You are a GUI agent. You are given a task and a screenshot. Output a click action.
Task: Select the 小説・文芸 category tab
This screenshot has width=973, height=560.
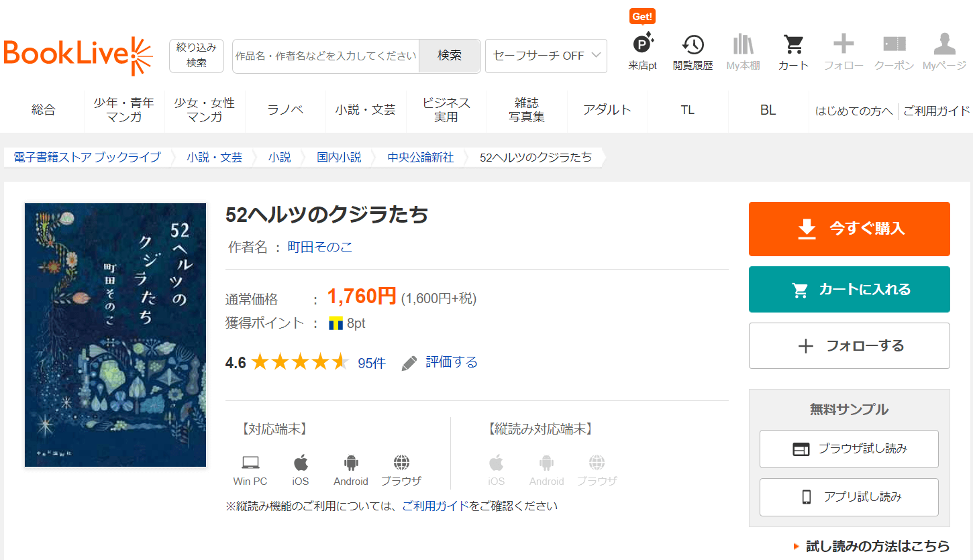(366, 110)
